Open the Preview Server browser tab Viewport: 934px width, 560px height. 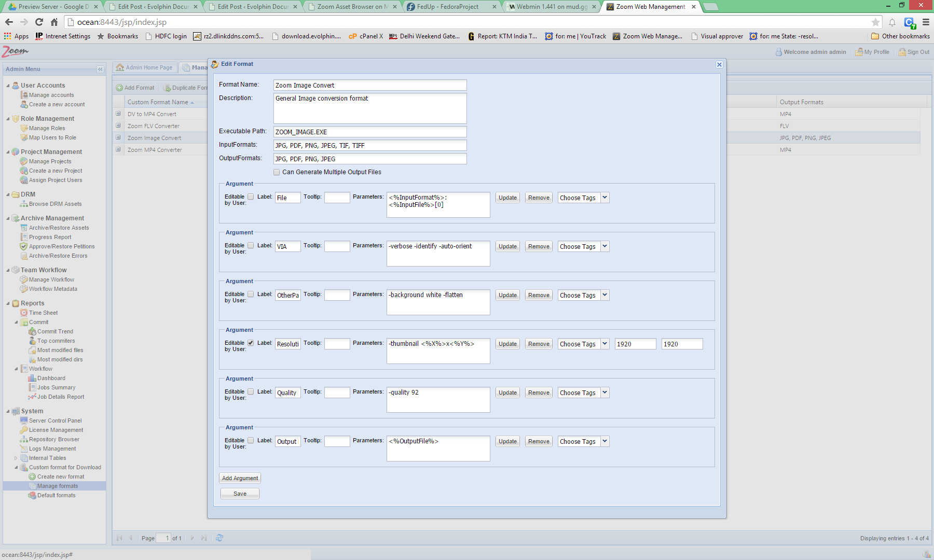[x=53, y=7]
